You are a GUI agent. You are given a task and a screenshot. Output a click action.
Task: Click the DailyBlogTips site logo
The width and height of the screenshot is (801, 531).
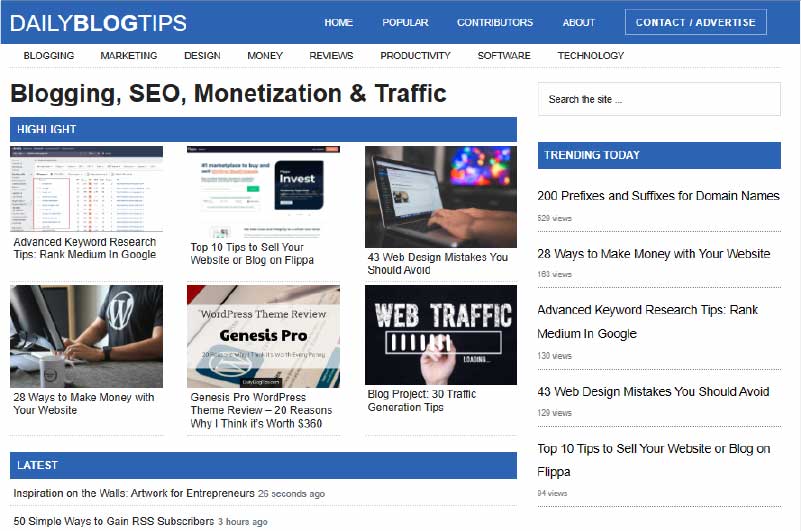click(x=98, y=23)
